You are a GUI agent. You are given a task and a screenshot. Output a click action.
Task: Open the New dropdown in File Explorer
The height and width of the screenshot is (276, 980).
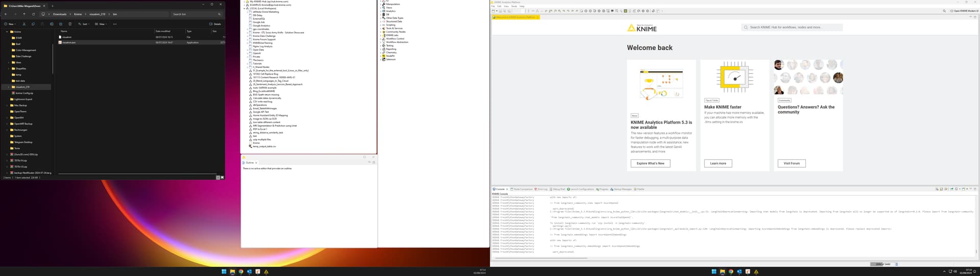10,24
